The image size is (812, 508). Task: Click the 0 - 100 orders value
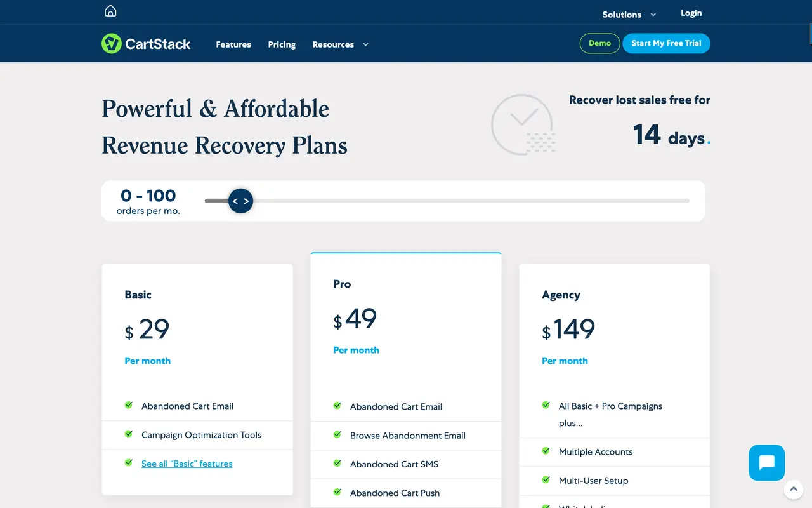(x=148, y=196)
